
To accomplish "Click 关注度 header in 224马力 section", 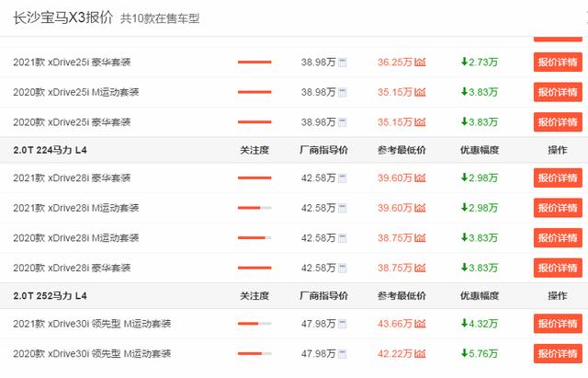I will [254, 150].
